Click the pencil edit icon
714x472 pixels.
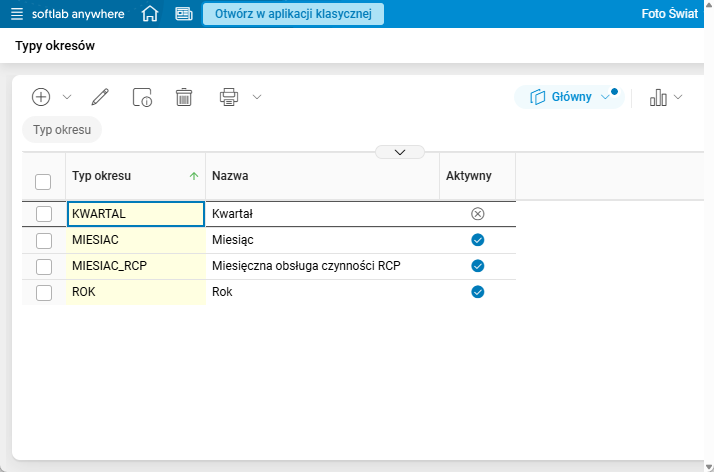99,97
